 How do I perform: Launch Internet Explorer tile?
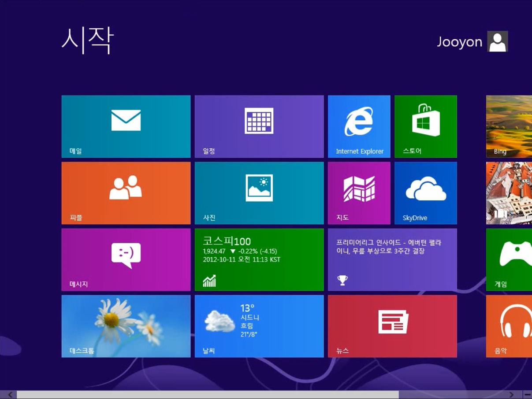[359, 126]
